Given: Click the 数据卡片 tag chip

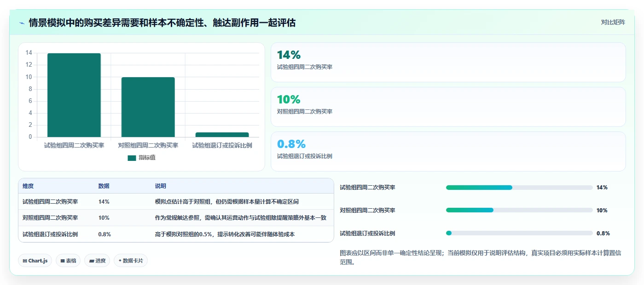Looking at the screenshot, I should 131,261.
